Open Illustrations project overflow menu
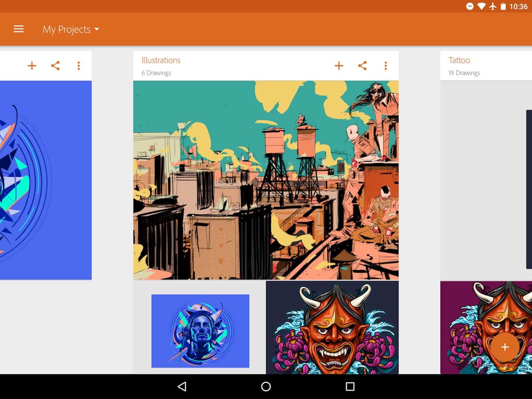 [386, 66]
